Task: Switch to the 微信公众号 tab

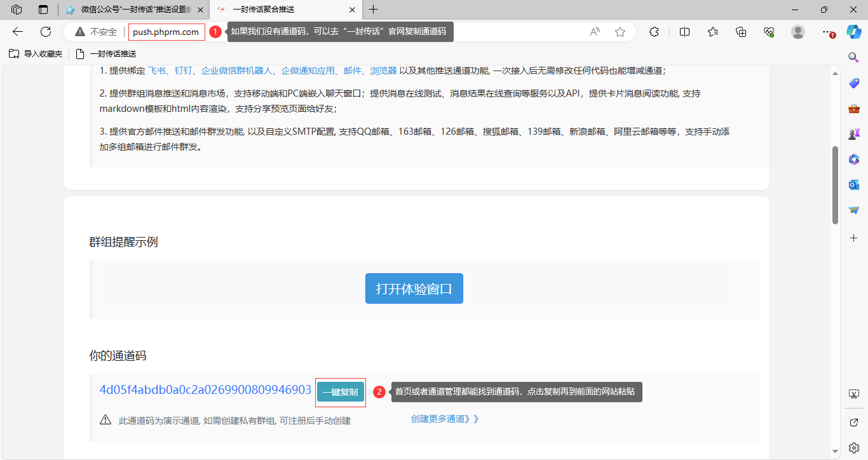Action: [x=135, y=10]
